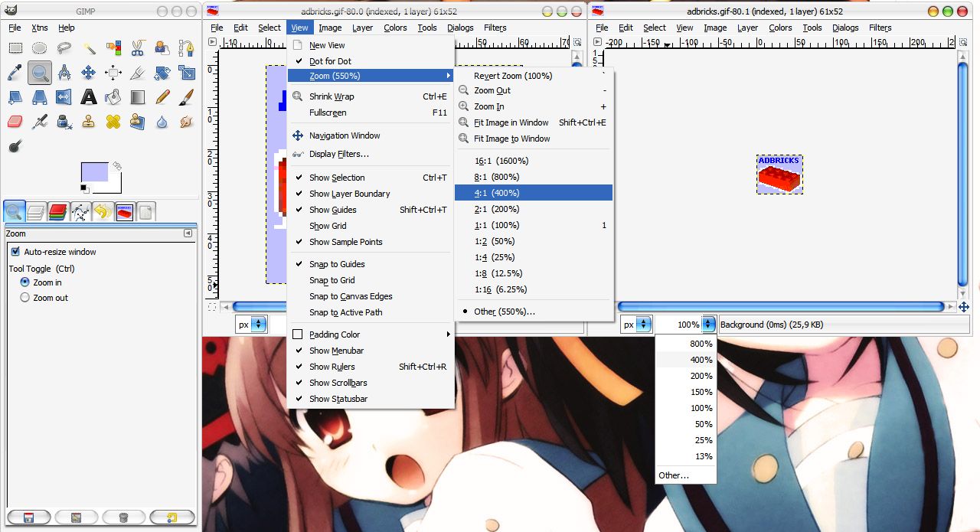Select the Eraser tool
The image size is (980, 532).
[15, 122]
